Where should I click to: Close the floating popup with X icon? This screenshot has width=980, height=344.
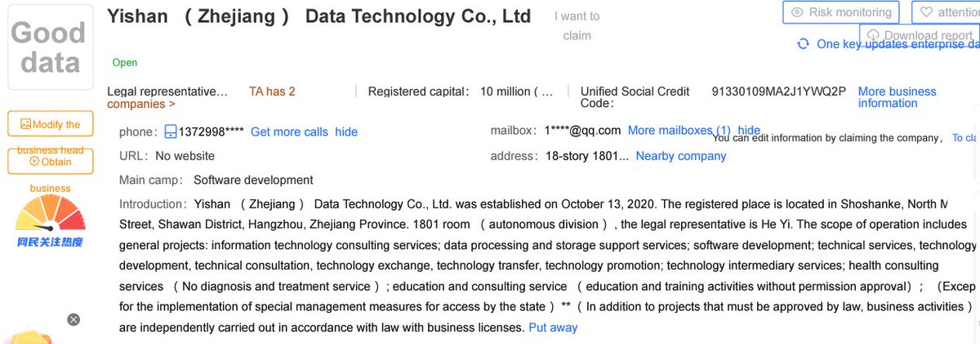point(73,319)
